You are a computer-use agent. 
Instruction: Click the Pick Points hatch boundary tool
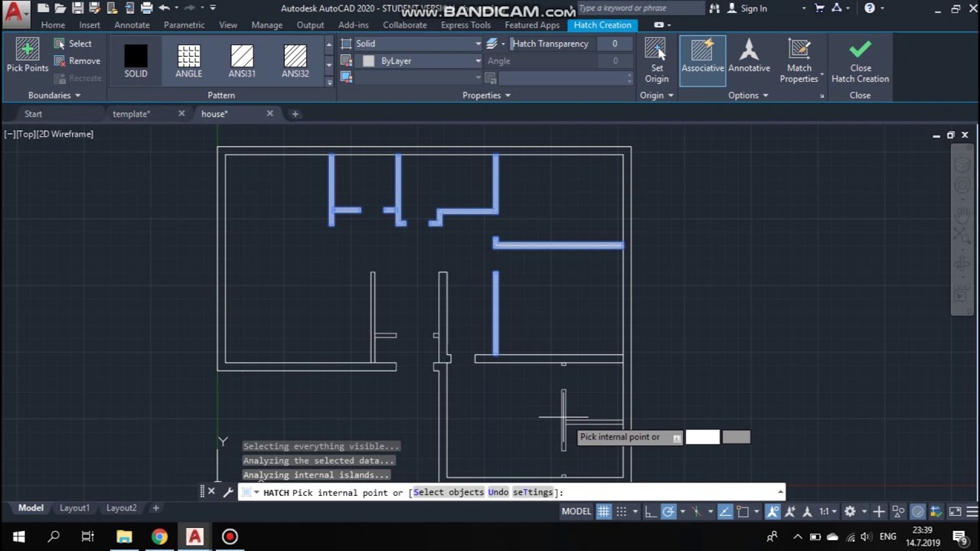tap(28, 55)
